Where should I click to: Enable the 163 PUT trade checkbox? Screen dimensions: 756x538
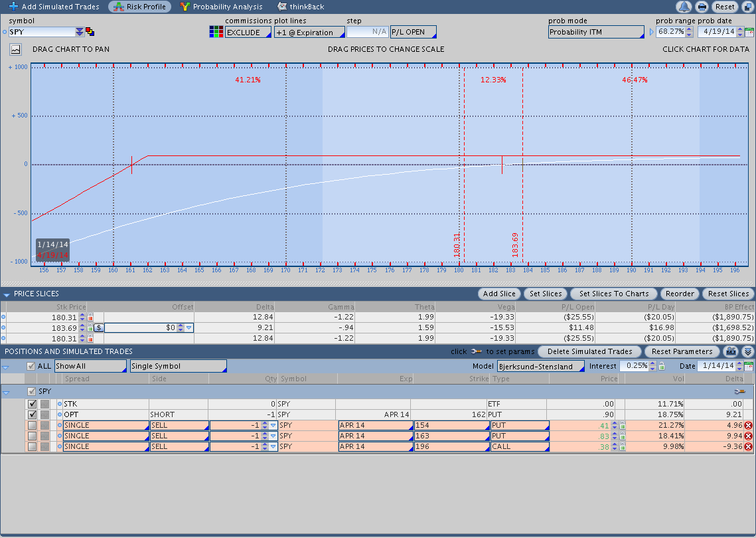coord(33,436)
